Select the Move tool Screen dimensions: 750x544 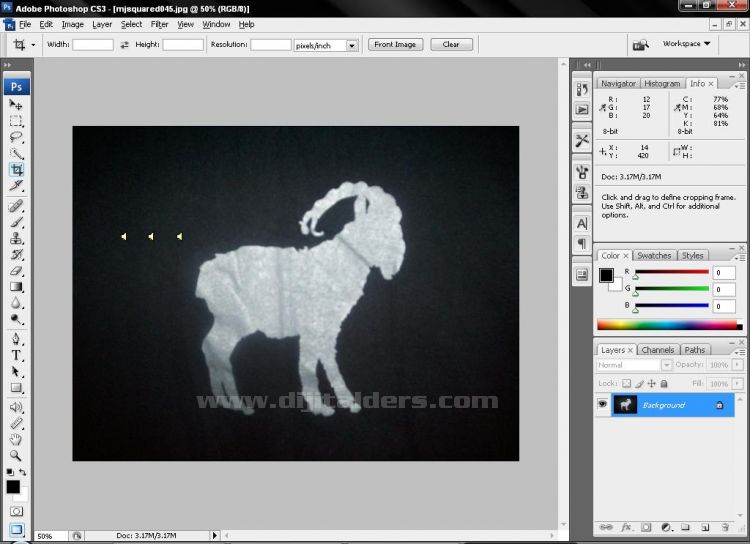pyautogui.click(x=16, y=104)
